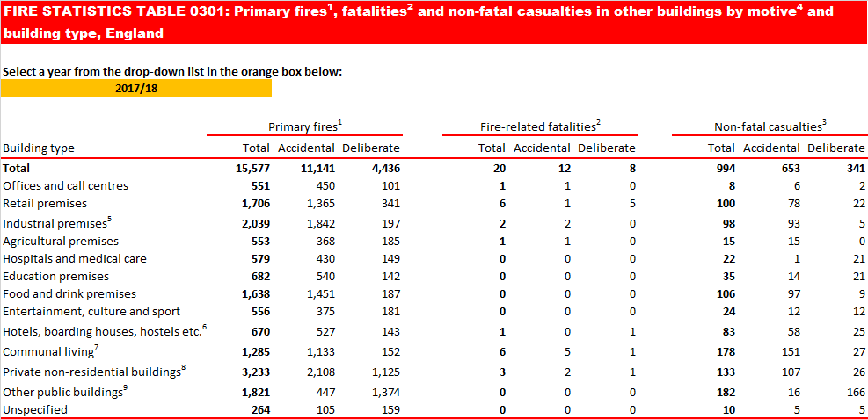Select 'Food and drink premises' row label
The image size is (868, 419).
click(x=69, y=293)
